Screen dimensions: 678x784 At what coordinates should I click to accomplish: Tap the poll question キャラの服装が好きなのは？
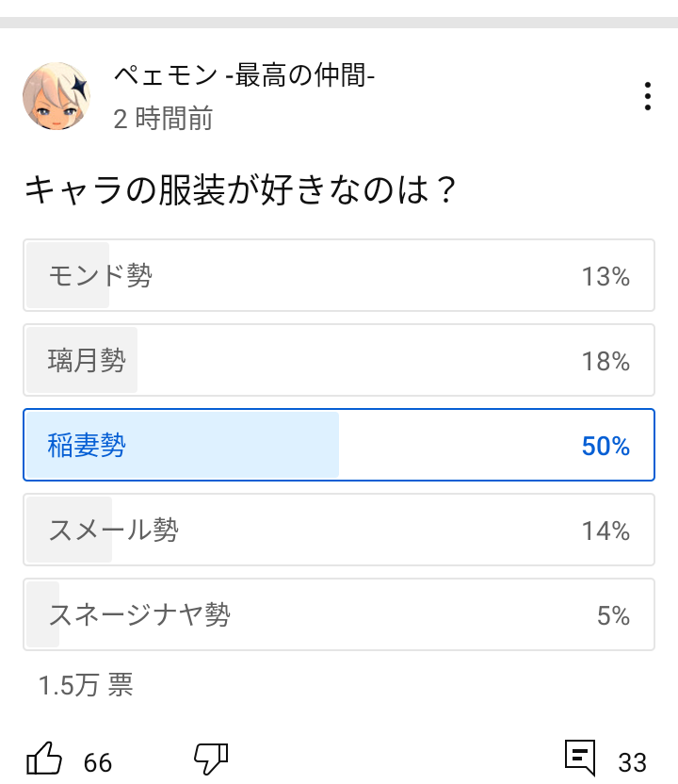coord(240,190)
